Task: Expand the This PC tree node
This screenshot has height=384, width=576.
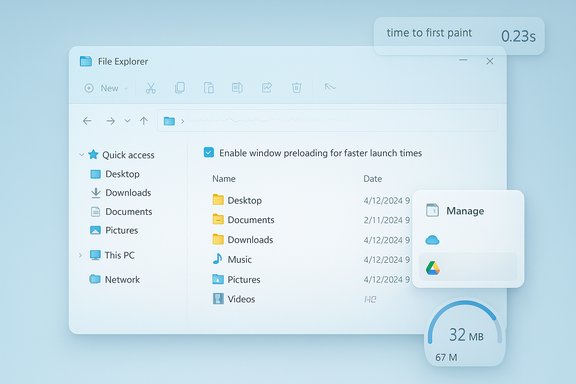Action: 80,255
